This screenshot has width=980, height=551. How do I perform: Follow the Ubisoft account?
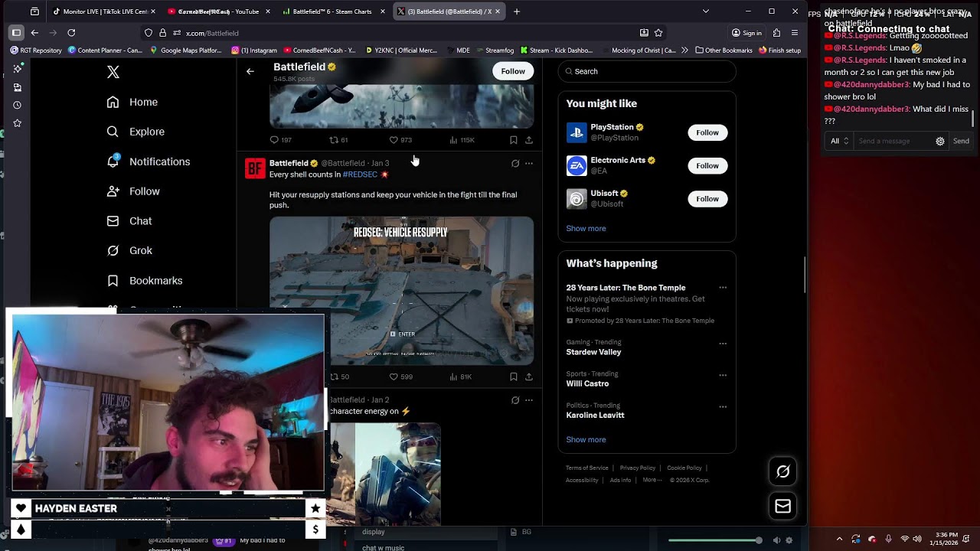pyautogui.click(x=707, y=199)
